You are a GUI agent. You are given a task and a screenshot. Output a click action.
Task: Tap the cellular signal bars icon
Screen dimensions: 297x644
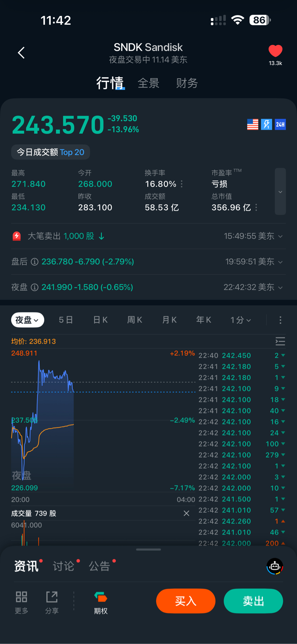coord(218,20)
